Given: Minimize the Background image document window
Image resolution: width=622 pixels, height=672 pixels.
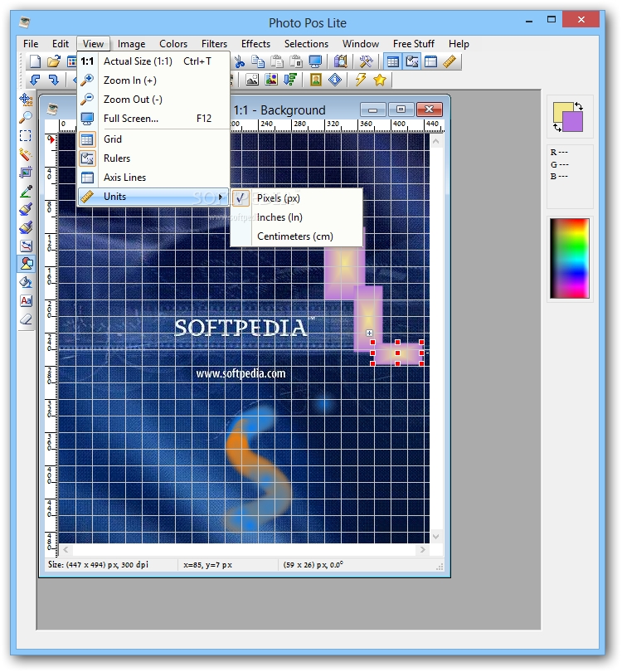Looking at the screenshot, I should (373, 110).
